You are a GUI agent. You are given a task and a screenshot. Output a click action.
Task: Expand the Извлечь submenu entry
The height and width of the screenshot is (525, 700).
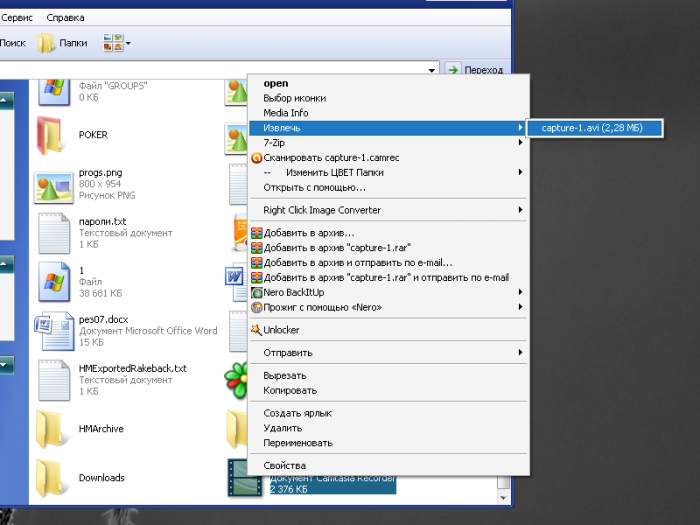[x=388, y=128]
